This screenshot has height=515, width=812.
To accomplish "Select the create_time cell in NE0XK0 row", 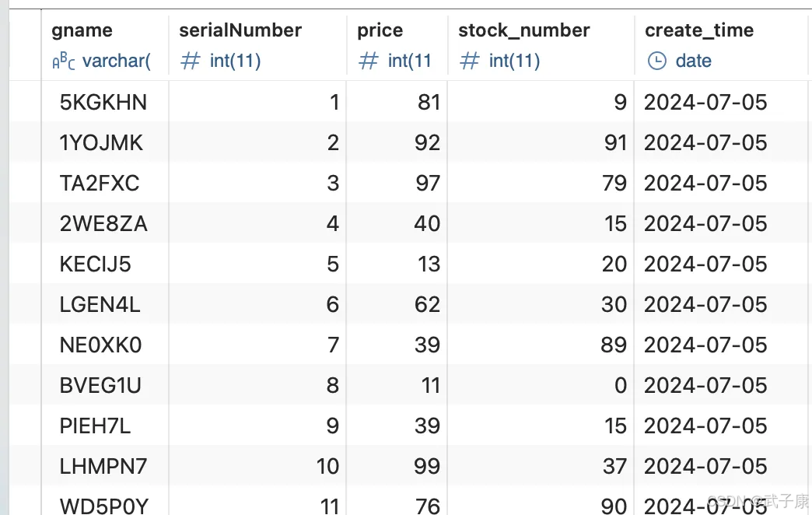I will (x=723, y=344).
